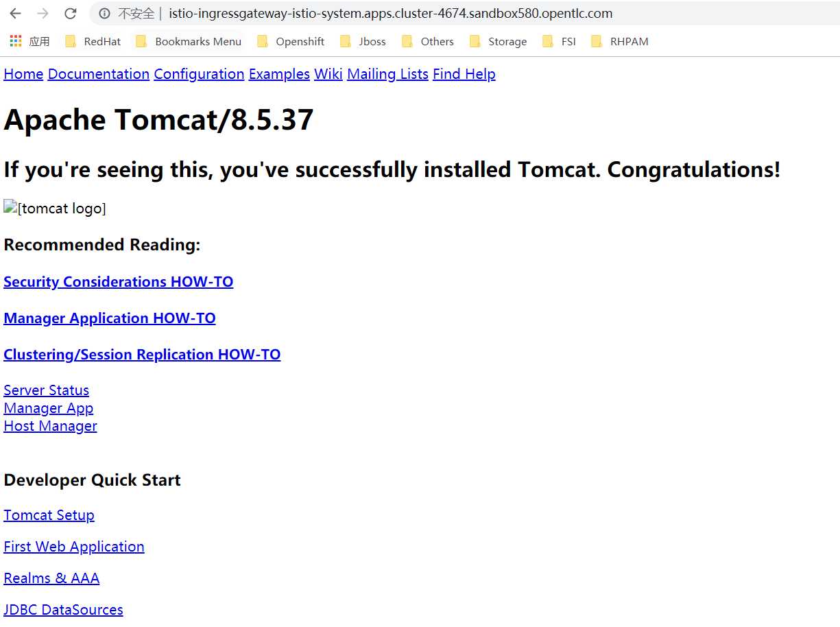The width and height of the screenshot is (840, 627).
Task: Open the Bookmarks Menu folder
Action: click(189, 41)
